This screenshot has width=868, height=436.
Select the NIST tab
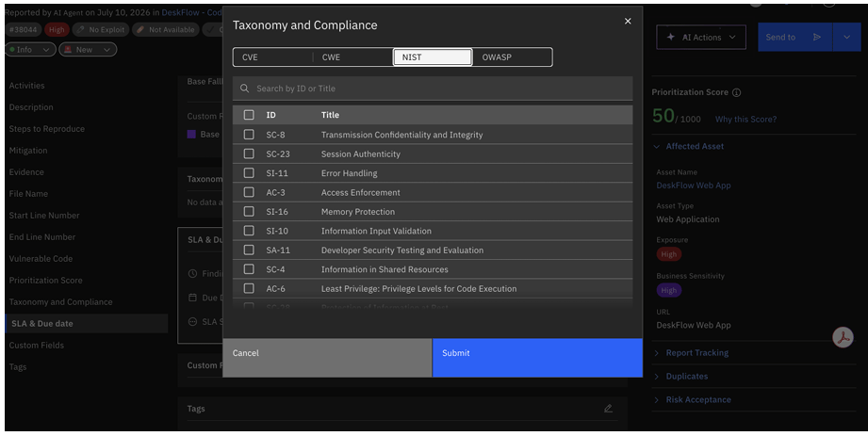click(433, 57)
